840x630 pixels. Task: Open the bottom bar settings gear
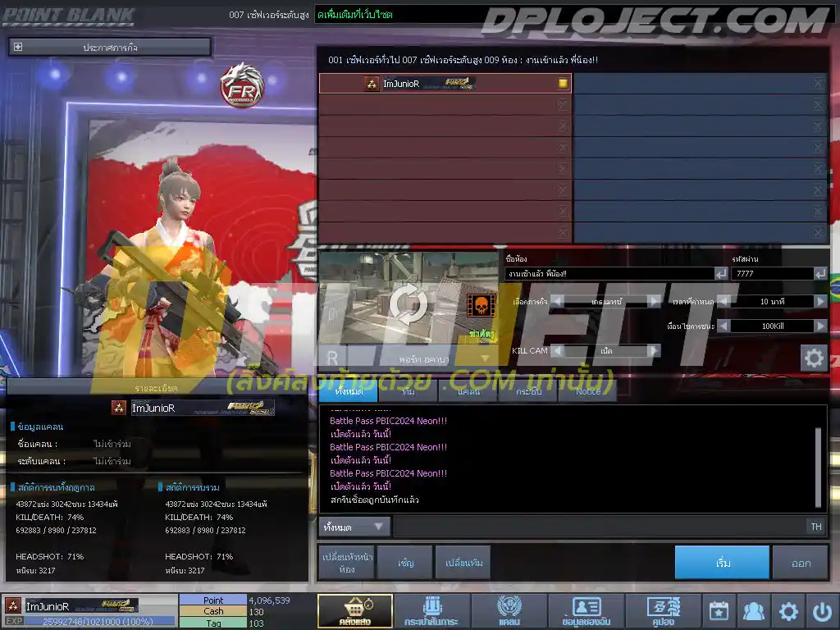[788, 610]
